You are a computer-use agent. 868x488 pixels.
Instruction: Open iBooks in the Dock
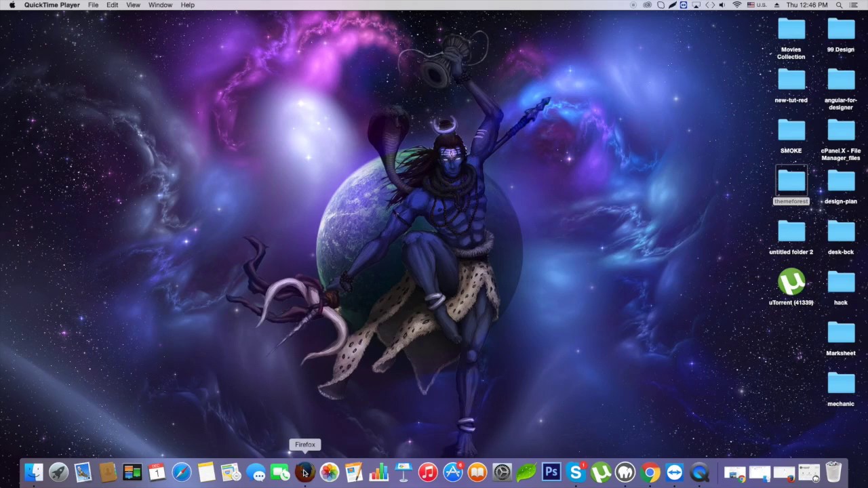(477, 472)
